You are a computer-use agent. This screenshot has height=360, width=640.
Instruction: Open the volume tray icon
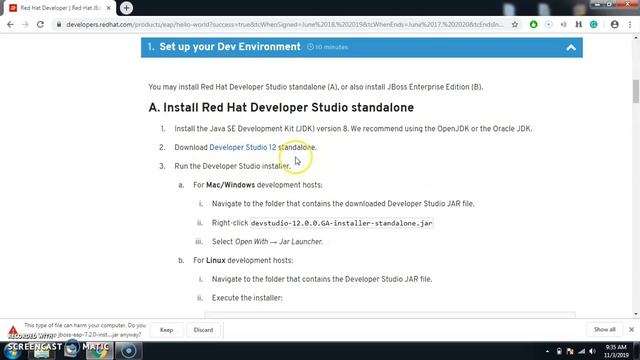click(592, 351)
